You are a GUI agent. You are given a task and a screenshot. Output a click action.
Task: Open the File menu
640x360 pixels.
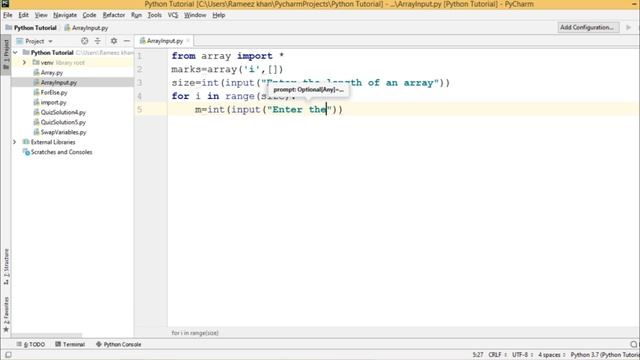8,15
